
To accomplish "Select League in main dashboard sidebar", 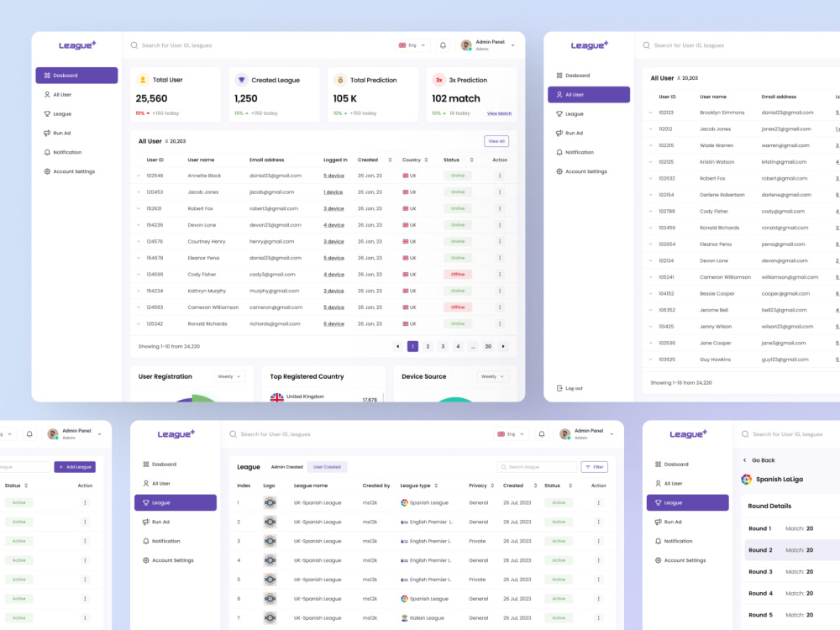I will (76, 114).
